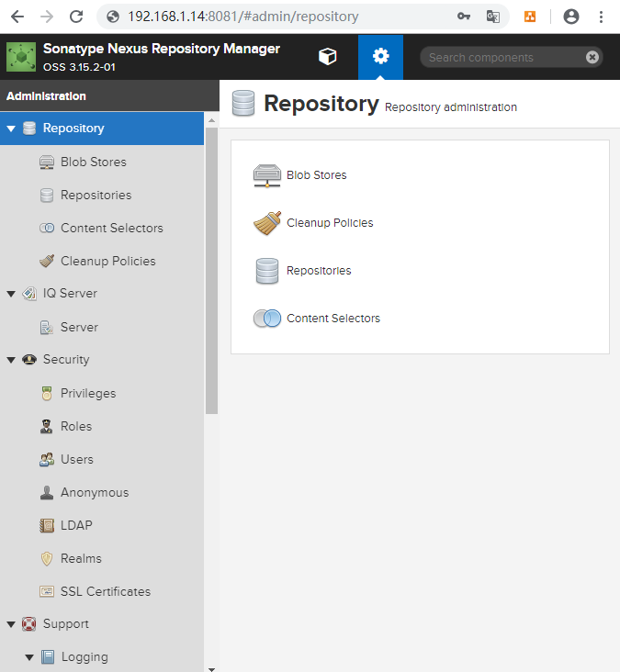Open the Browse cube icon in header
This screenshot has height=672, width=620.
pyautogui.click(x=328, y=57)
